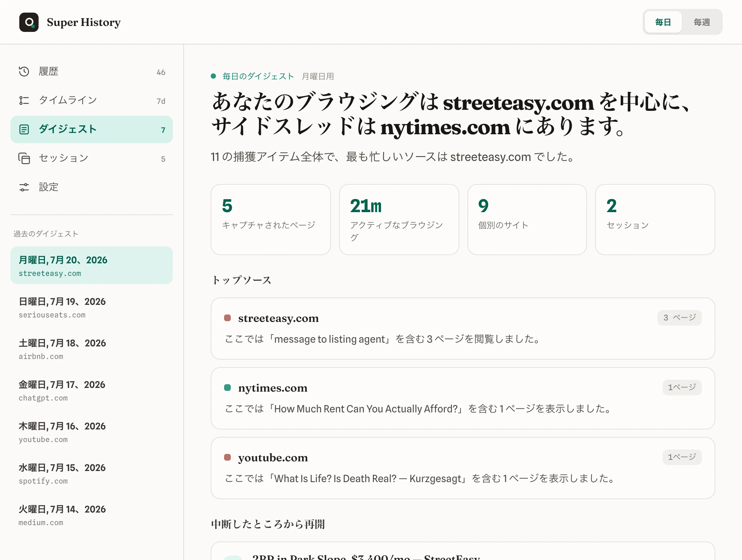The height and width of the screenshot is (560, 742).
Task: Open the 木曜日, 7月 16 digest
Action: click(x=92, y=431)
